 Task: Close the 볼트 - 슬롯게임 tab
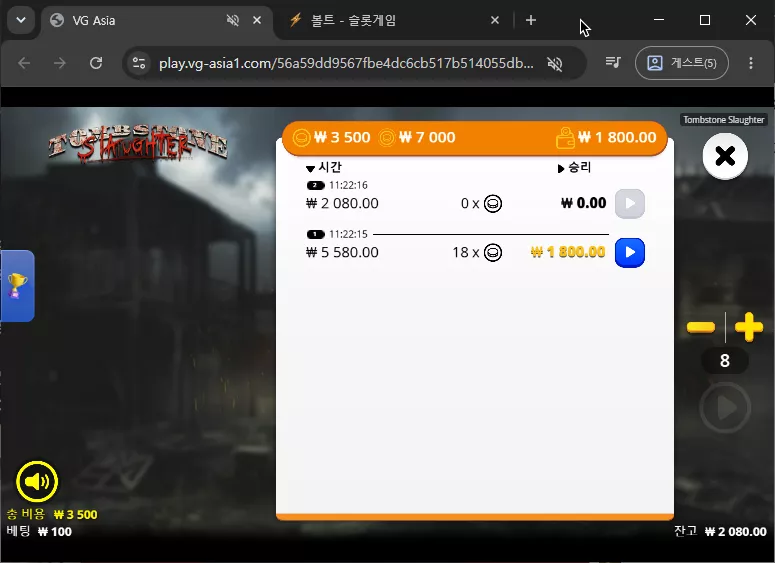click(495, 20)
